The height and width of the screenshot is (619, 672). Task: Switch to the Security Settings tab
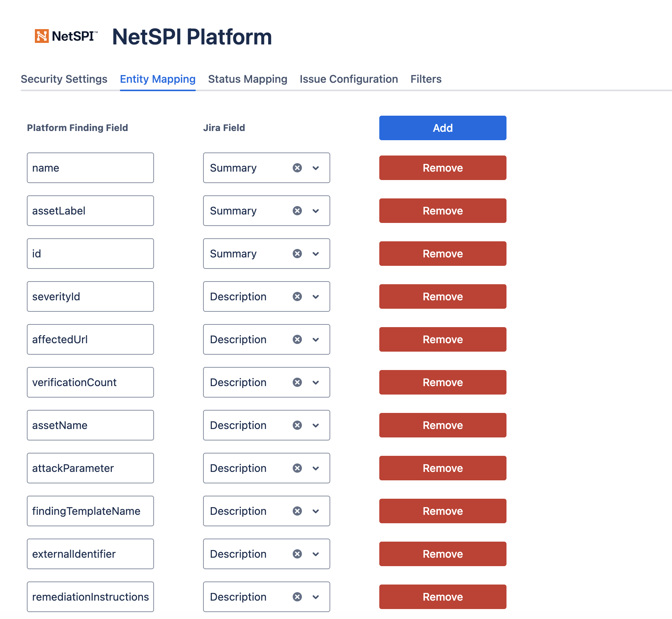[64, 79]
